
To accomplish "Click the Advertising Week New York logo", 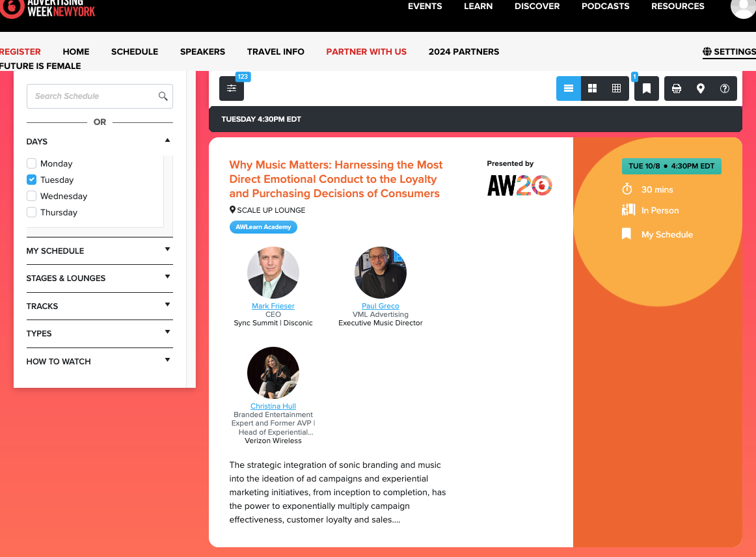I will coord(48,8).
